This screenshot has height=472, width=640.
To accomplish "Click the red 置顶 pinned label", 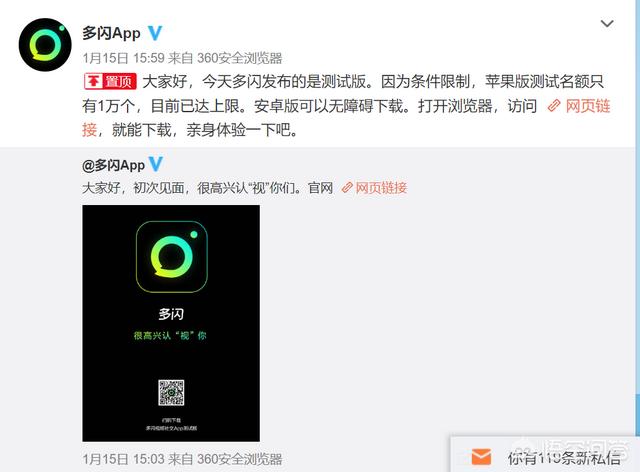I will pos(110,82).
